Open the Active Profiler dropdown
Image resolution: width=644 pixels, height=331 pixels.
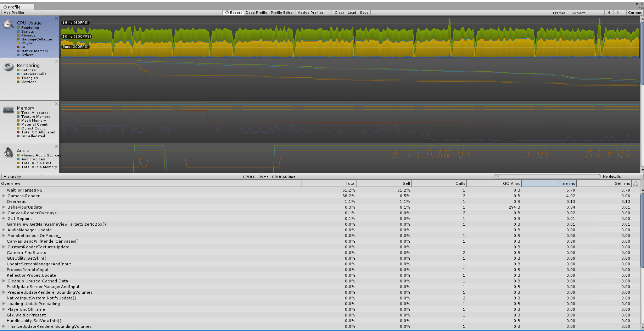point(313,13)
